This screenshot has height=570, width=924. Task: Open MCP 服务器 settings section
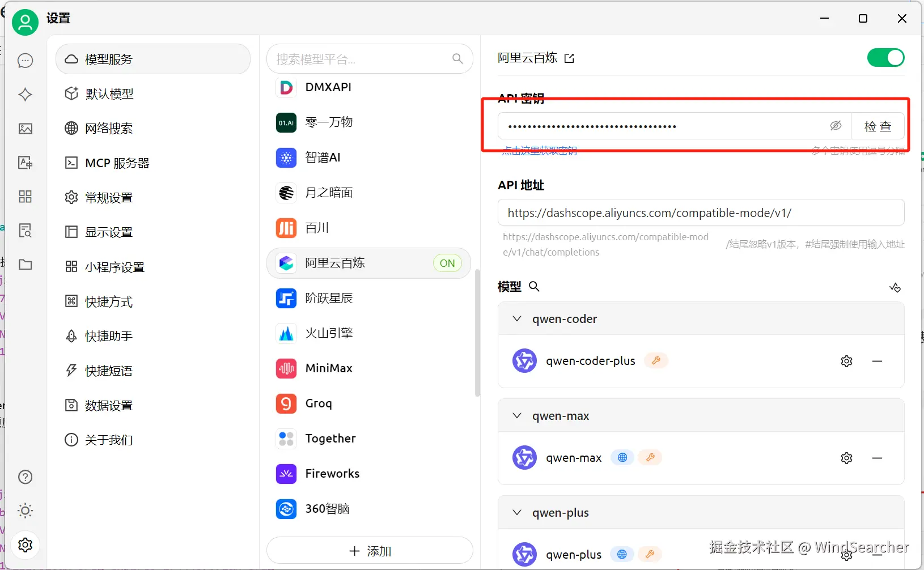coord(153,163)
